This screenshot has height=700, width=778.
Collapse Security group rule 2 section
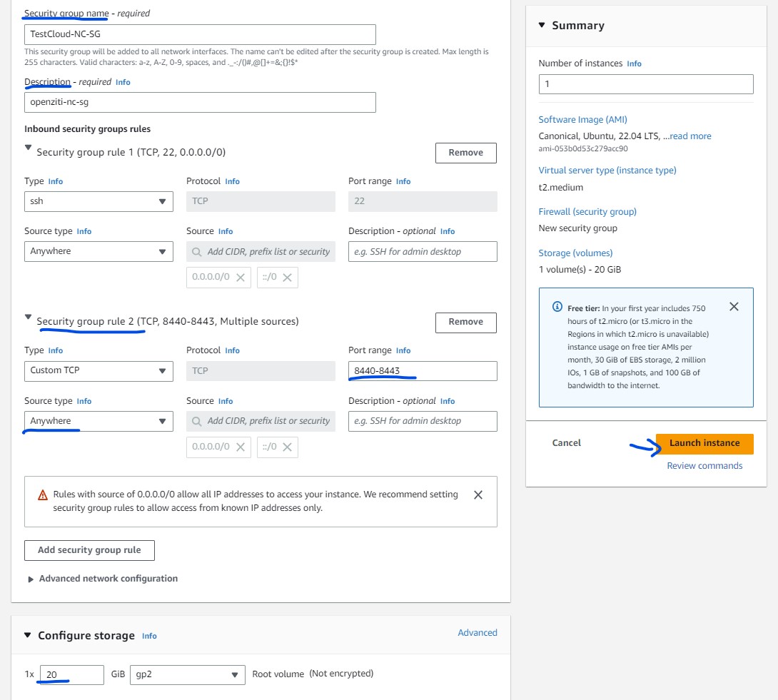pos(29,318)
